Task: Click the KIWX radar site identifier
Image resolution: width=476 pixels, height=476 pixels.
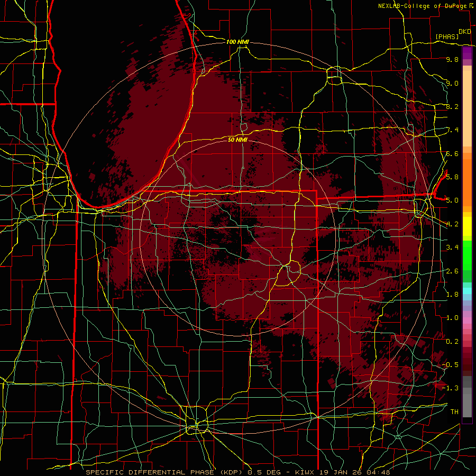Action: point(305,472)
